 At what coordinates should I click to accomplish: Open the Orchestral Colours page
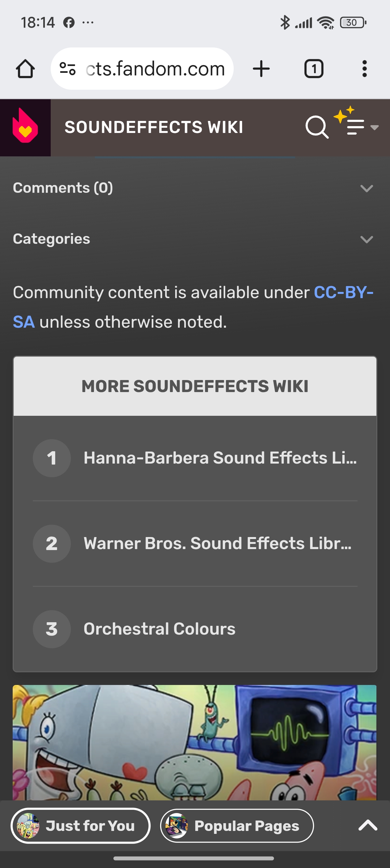(159, 629)
